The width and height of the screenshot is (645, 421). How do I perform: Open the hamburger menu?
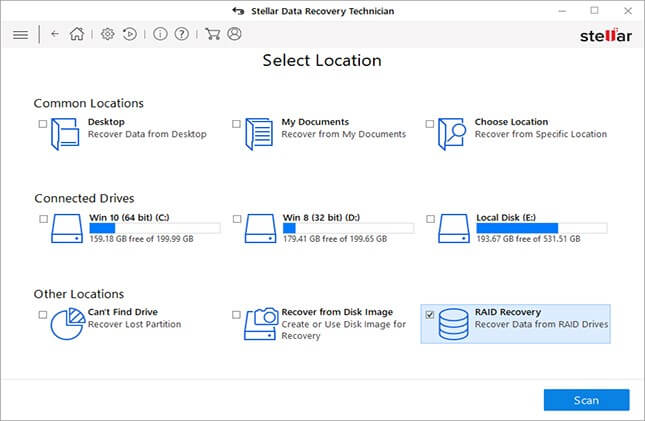click(21, 35)
